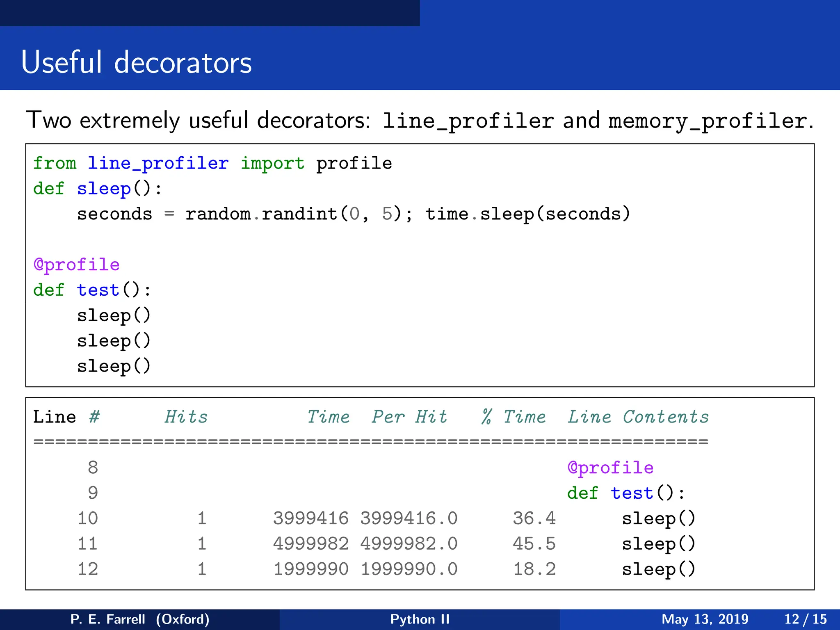Click line number 9 in the output table
This screenshot has width=840, height=630.
(93, 493)
